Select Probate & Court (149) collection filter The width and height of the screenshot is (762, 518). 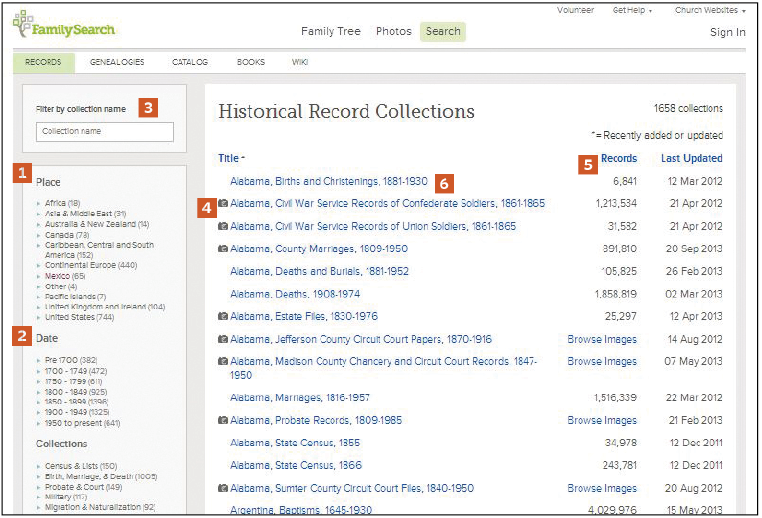pos(84,487)
